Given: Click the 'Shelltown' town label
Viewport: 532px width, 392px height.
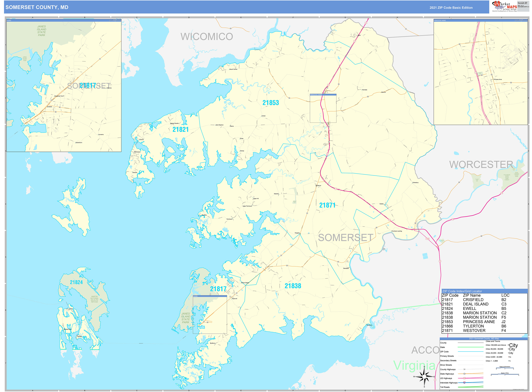Looking at the screenshot, I should pyautogui.click(x=369, y=325).
